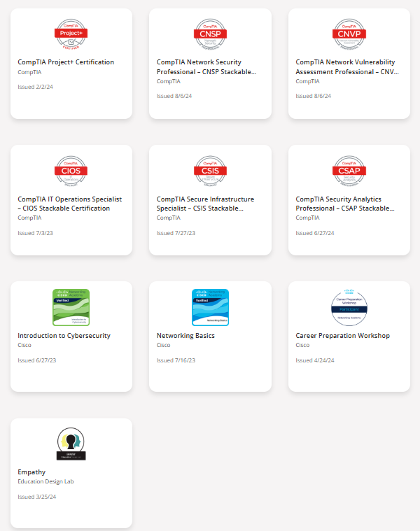Click the CIOS badge icon
This screenshot has height=531, width=420.
click(71, 171)
